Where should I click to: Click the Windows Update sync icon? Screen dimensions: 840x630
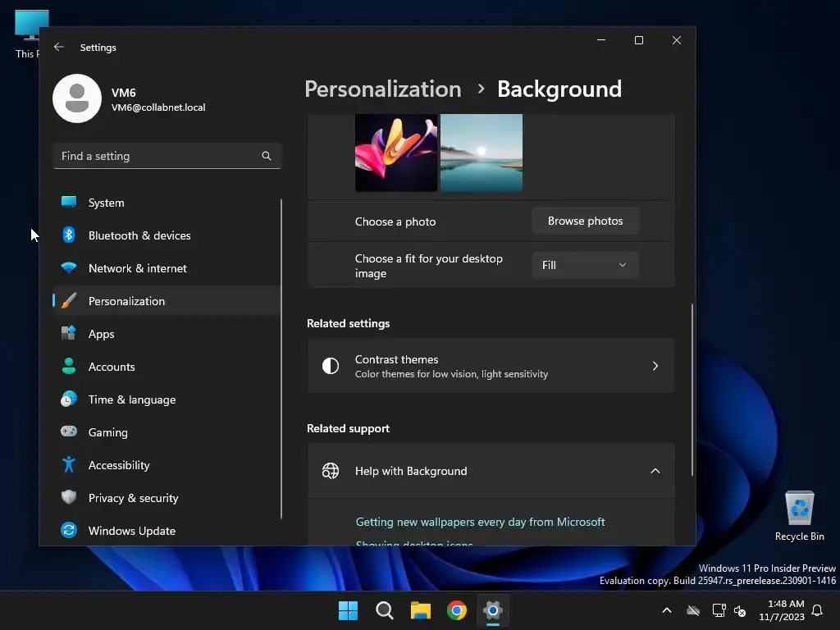tap(69, 530)
